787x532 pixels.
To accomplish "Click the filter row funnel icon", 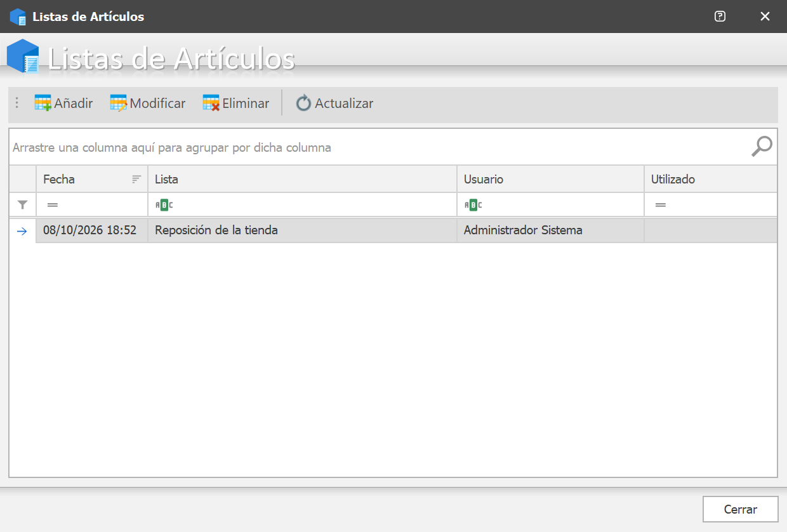I will click(x=23, y=205).
